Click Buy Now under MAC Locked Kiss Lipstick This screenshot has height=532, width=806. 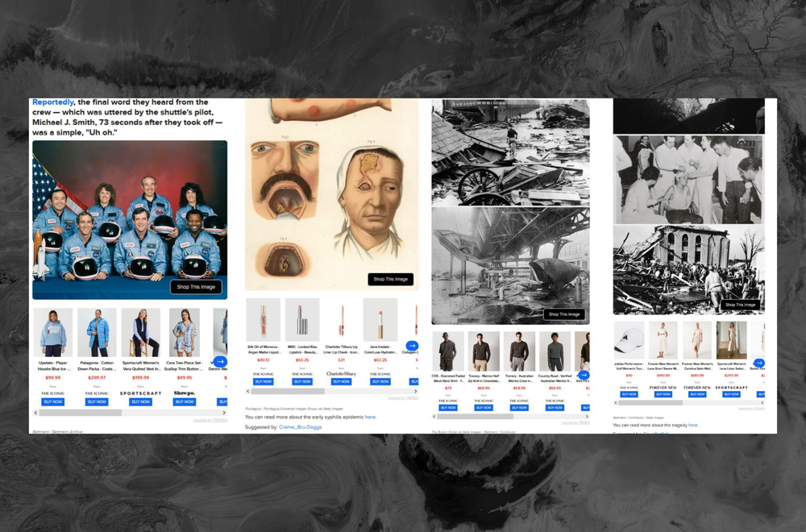302,381
